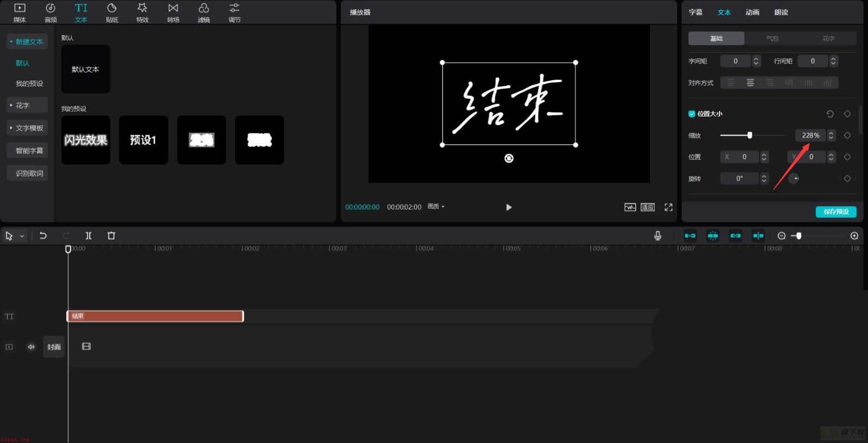Click the 228% scale value field
868x443 pixels.
(x=810, y=136)
